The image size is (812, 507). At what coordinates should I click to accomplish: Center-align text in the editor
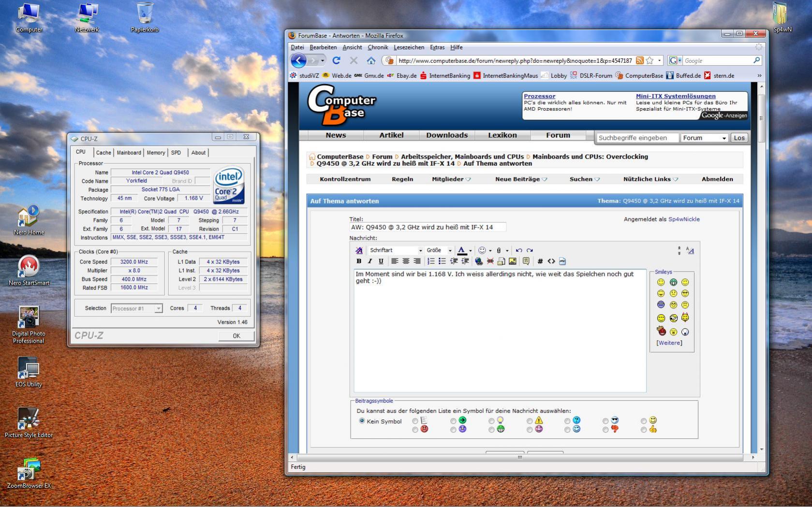click(x=406, y=261)
